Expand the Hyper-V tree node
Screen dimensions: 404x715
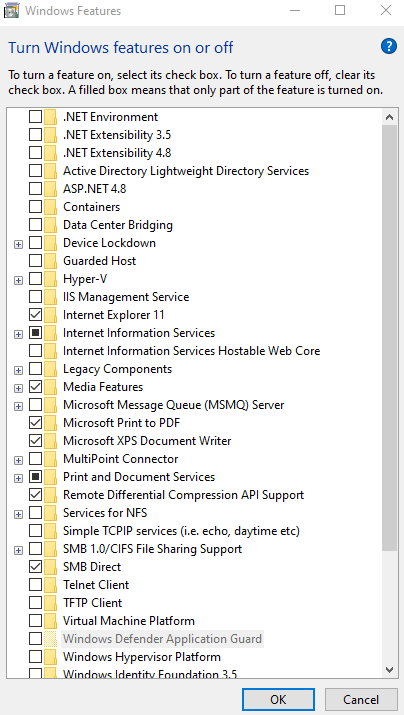click(x=18, y=280)
